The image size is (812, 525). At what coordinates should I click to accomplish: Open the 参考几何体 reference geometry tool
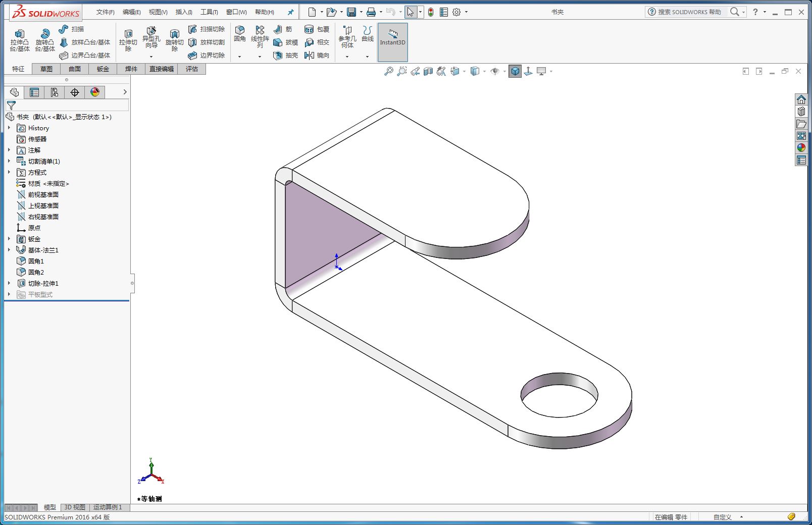(347, 37)
